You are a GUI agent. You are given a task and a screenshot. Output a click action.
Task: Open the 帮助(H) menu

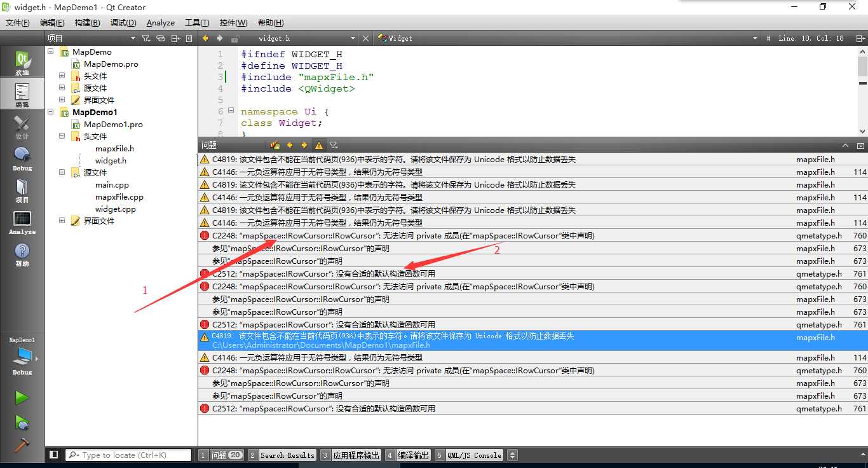(271, 22)
